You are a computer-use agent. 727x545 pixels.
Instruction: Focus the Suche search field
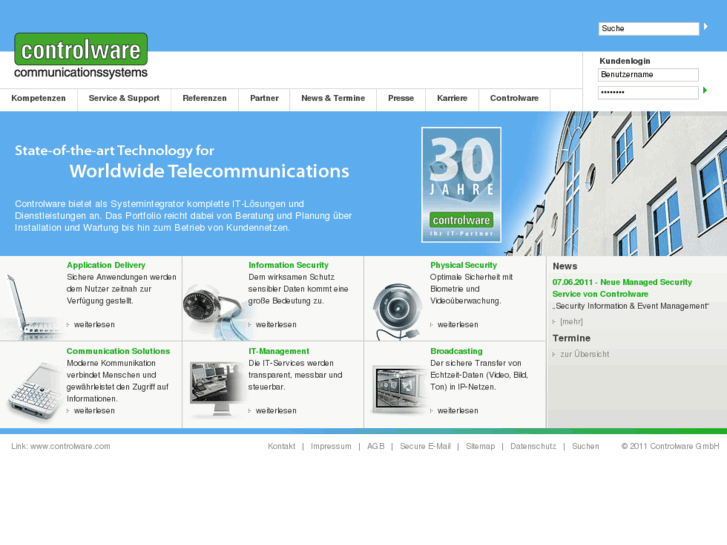pyautogui.click(x=649, y=28)
